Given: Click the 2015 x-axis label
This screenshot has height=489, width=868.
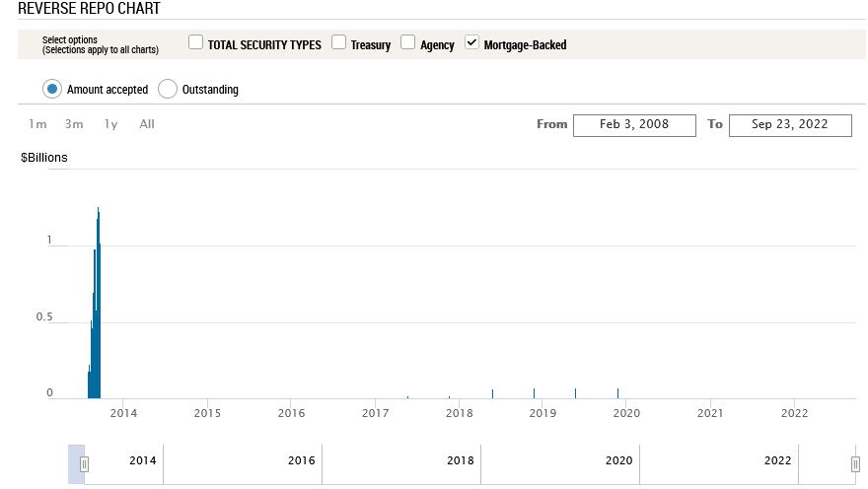Looking at the screenshot, I should pos(207,413).
